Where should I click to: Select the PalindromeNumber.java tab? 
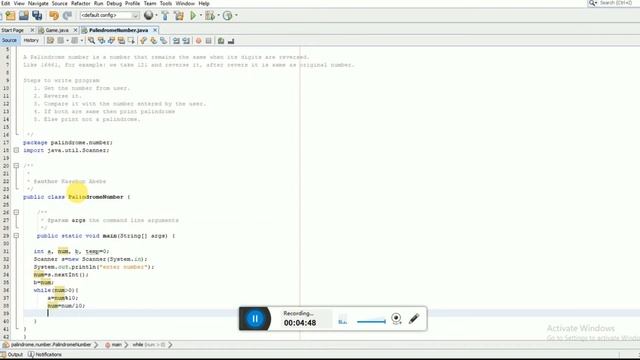click(118, 30)
